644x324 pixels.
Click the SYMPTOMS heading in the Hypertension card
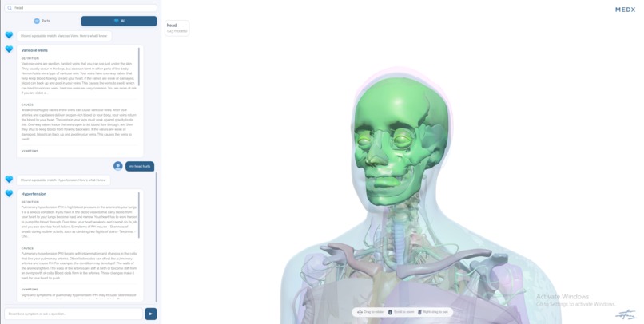30,290
